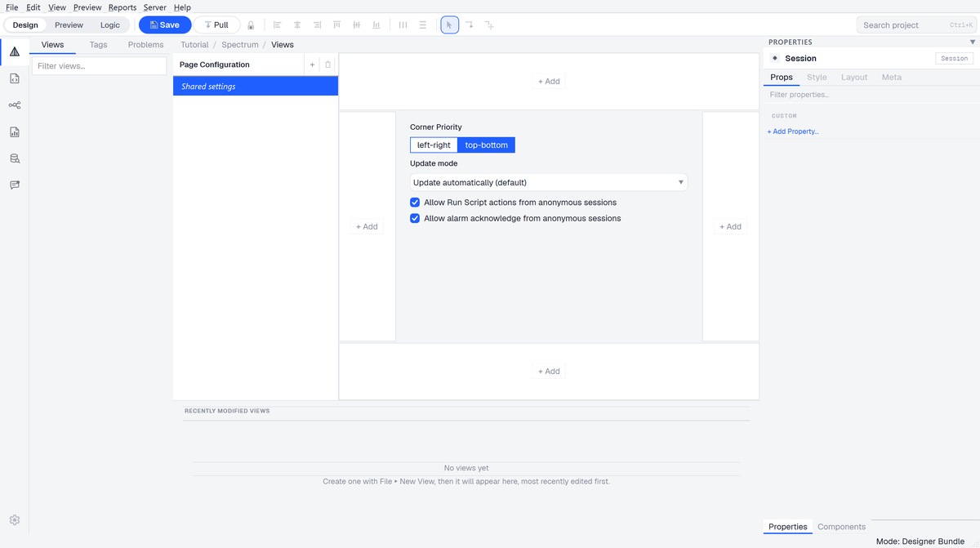This screenshot has width=980, height=548.
Task: Switch to Logic mode
Action: [110, 25]
